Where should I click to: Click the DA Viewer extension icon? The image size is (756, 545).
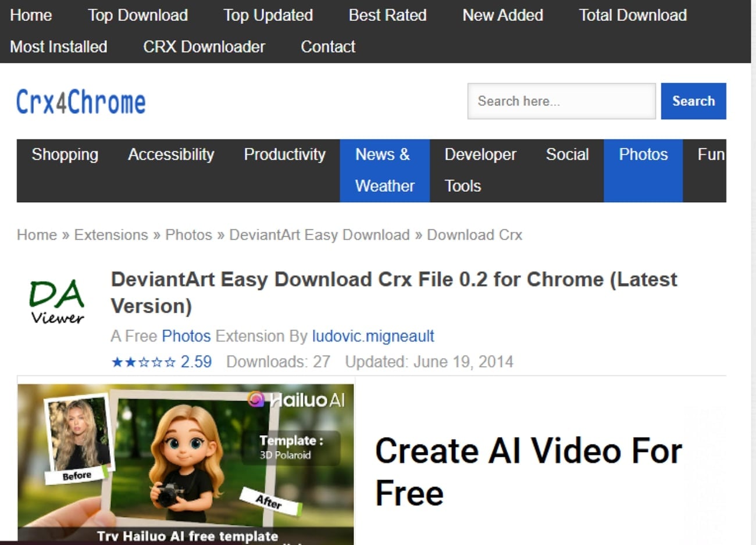pos(55,301)
